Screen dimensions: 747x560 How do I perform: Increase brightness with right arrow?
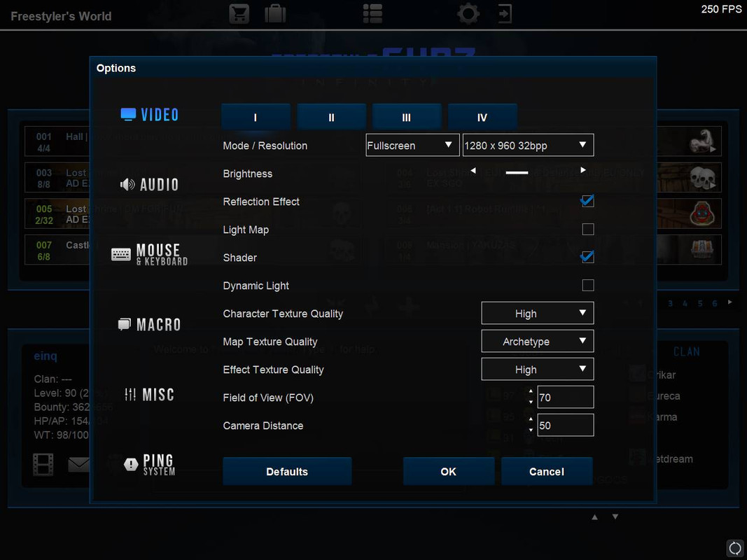coord(583,170)
